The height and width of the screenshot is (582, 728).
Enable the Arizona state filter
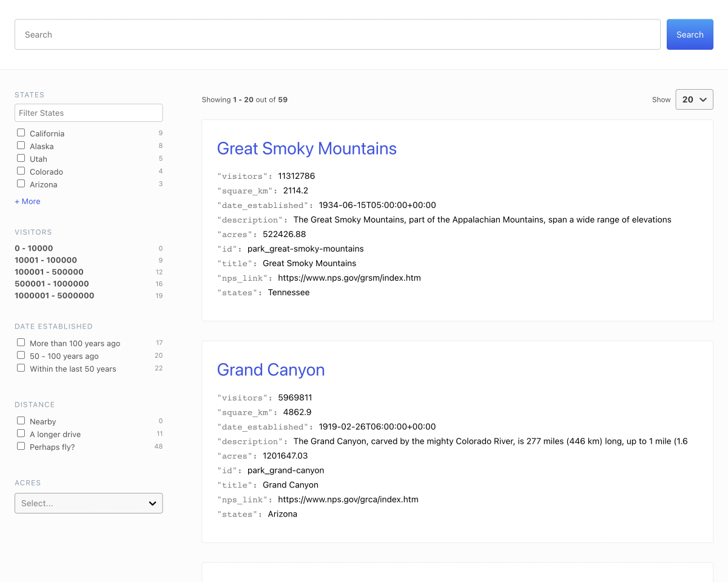pyautogui.click(x=21, y=184)
